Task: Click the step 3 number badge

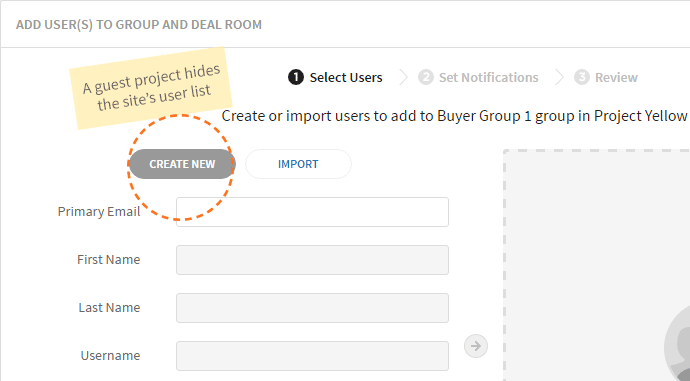Action: 581,77
